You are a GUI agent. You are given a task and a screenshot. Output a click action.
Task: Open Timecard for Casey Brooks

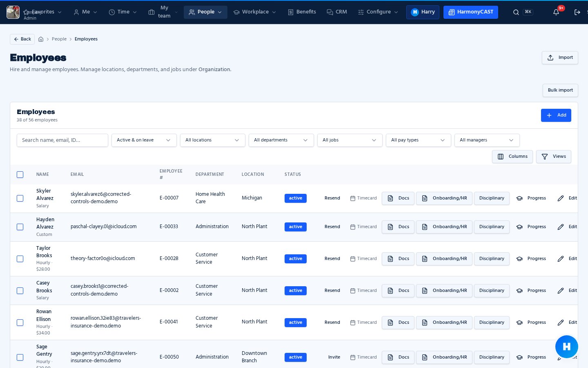pos(363,291)
